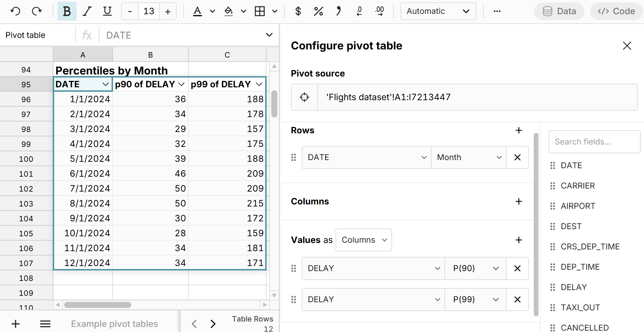Switch to Example pivot tables sheet tab
Screen dimensions: 644x332
pyautogui.click(x=114, y=324)
